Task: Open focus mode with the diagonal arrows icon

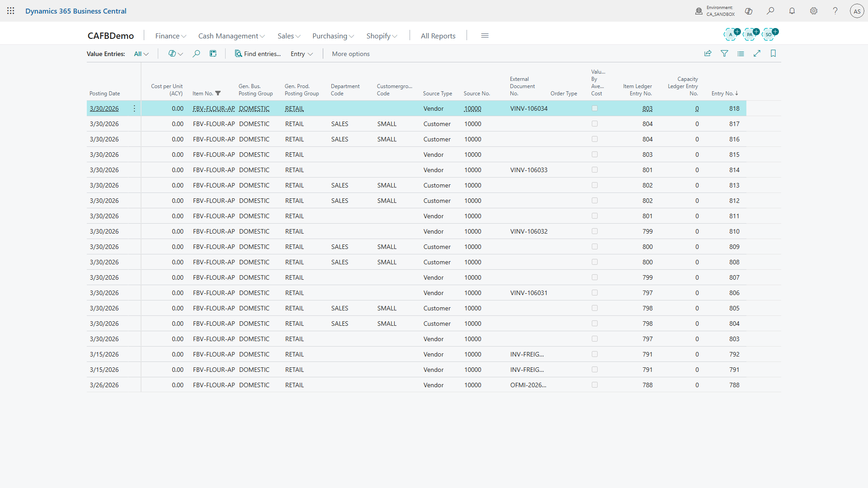Action: coord(757,53)
